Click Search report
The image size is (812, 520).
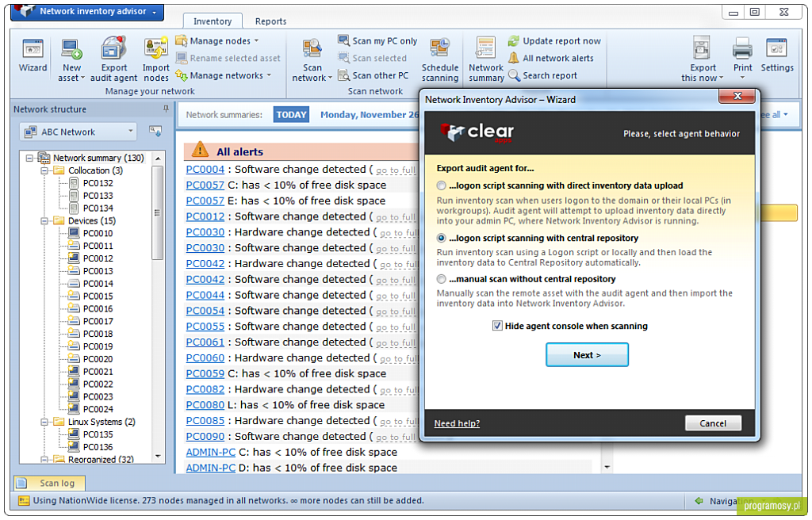click(x=542, y=75)
